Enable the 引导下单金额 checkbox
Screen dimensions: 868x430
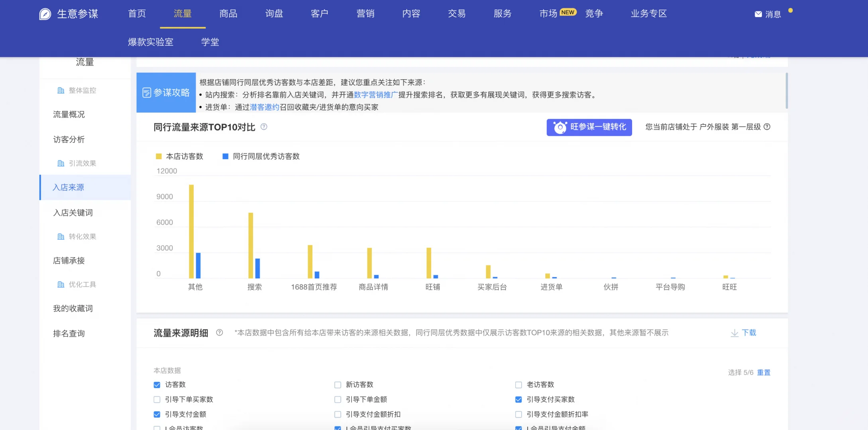(338, 399)
